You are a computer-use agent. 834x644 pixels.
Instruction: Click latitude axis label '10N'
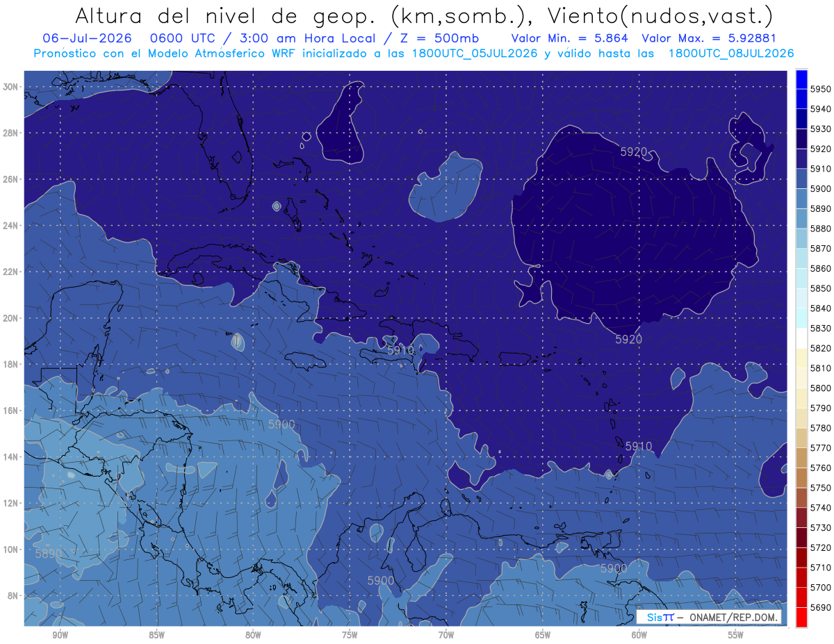pyautogui.click(x=10, y=550)
